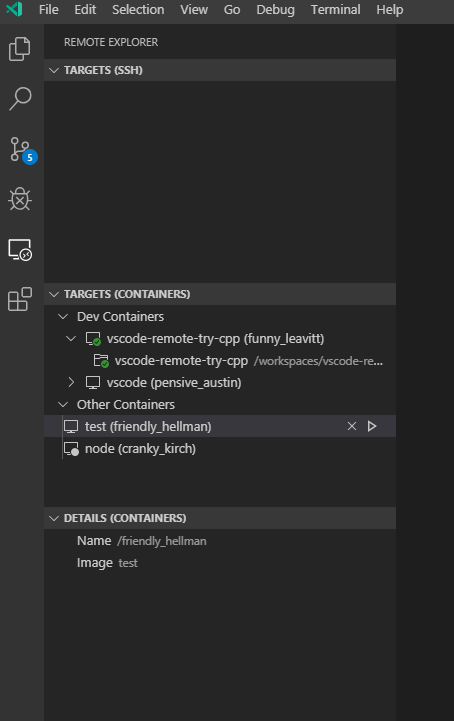The width and height of the screenshot is (454, 721).
Task: Collapse the Other Containers group chevron
Action: 63,405
